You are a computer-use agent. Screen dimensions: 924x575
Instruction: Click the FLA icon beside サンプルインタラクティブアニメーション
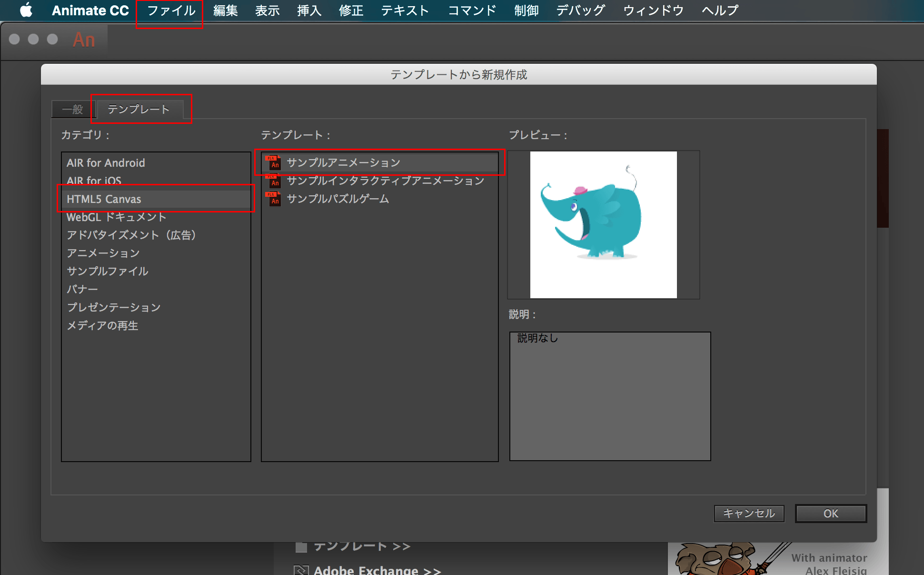pos(273,181)
